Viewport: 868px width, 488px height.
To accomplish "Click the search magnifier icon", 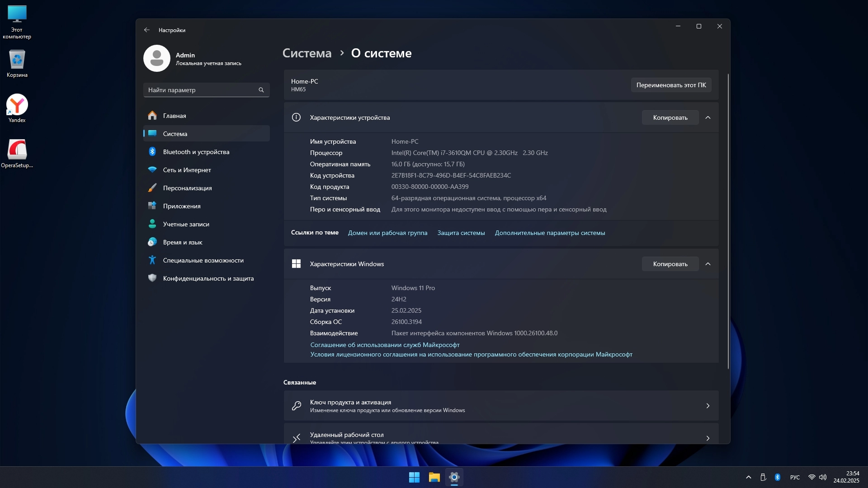I will pyautogui.click(x=261, y=90).
